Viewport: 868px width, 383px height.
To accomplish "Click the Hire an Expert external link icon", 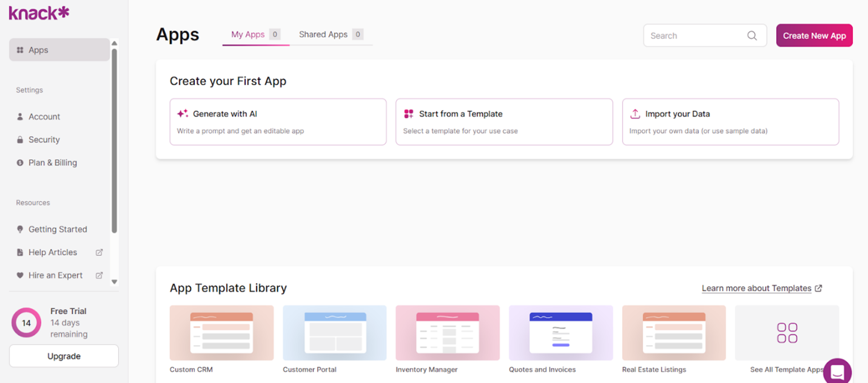I will [99, 275].
